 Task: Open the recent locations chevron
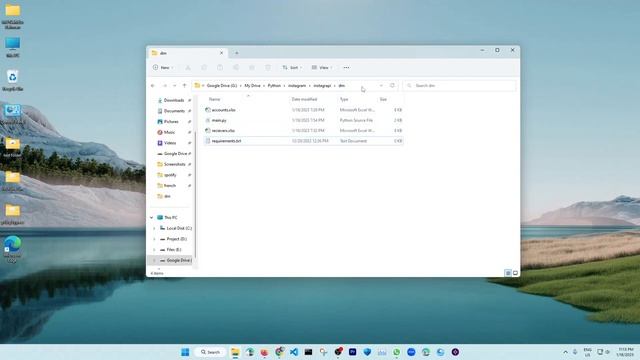(174, 86)
